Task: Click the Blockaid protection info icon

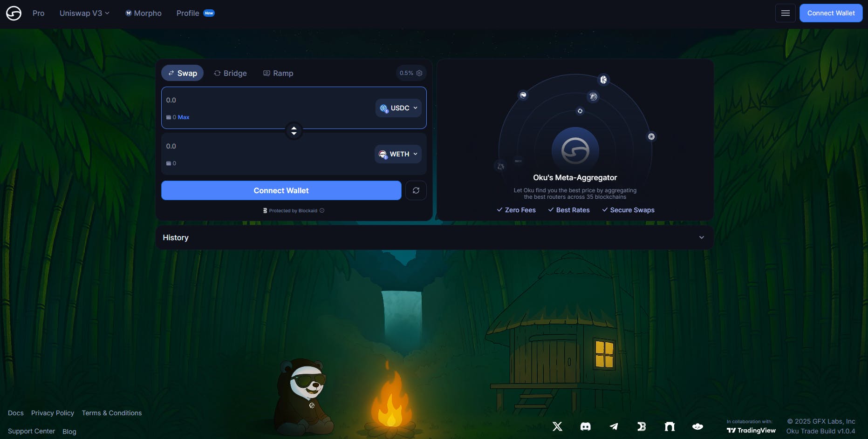Action: (x=321, y=210)
